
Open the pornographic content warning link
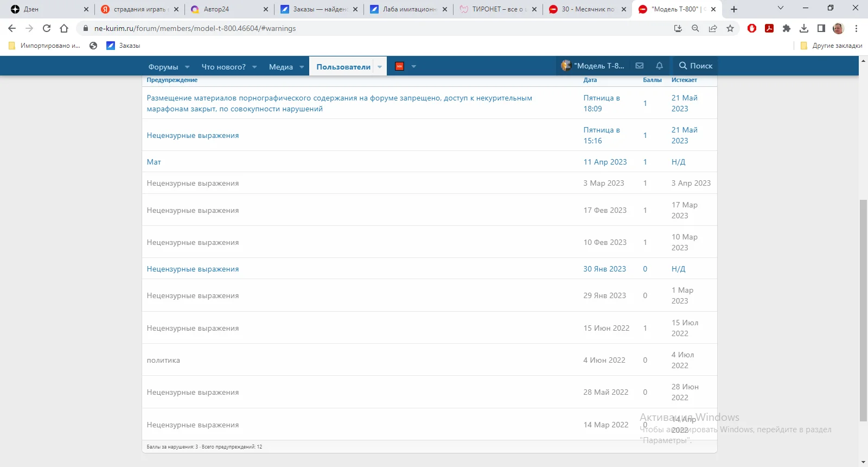340,103
